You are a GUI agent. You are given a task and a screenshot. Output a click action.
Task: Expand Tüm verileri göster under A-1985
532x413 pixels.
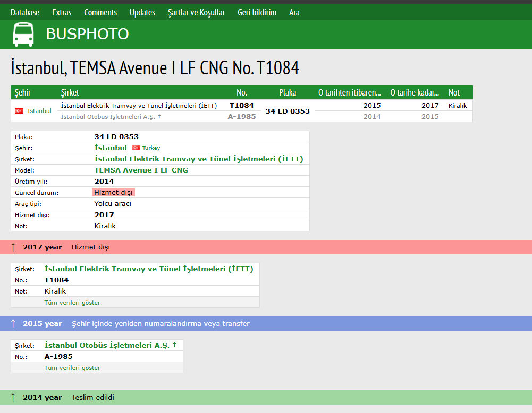coord(72,368)
